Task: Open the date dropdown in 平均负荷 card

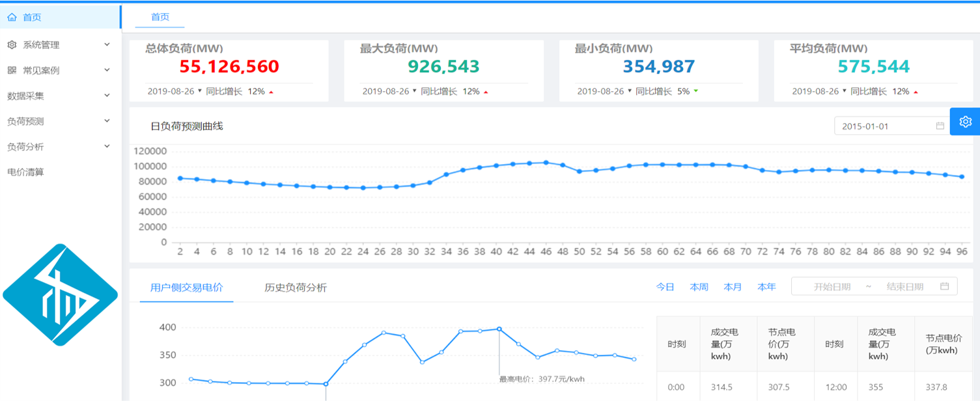Action: pyautogui.click(x=845, y=91)
